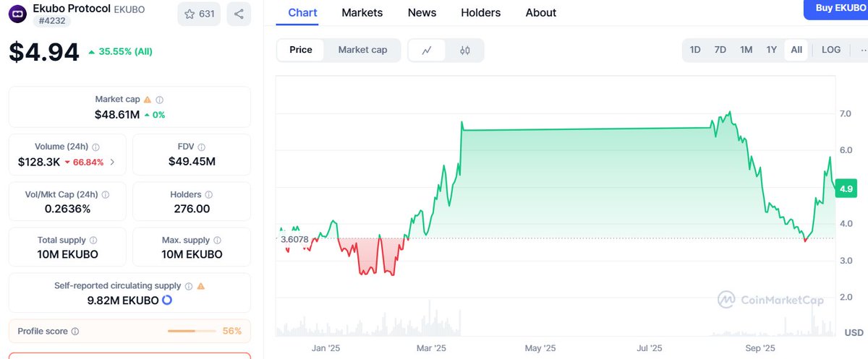Click the Profile score progress bar
The image size is (868, 359).
click(x=192, y=332)
